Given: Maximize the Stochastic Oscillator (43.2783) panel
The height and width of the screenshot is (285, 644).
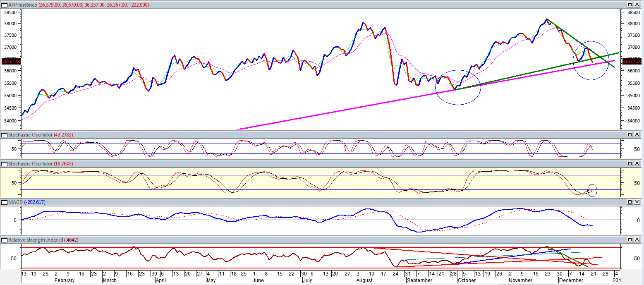Looking at the screenshot, I should coord(630,135).
